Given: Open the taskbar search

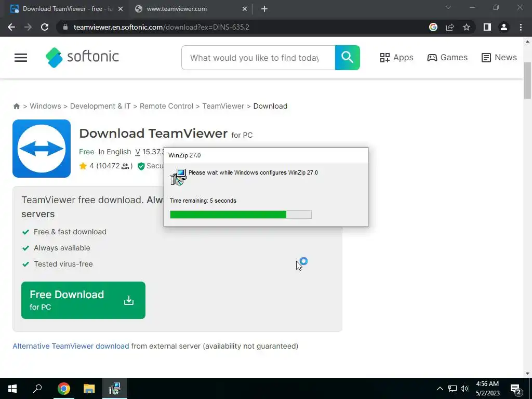Looking at the screenshot, I should [37, 389].
